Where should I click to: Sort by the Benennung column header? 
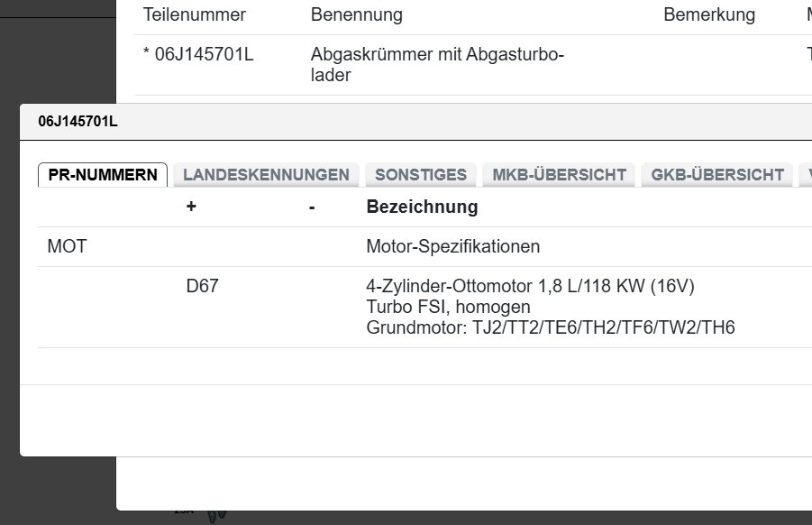356,14
